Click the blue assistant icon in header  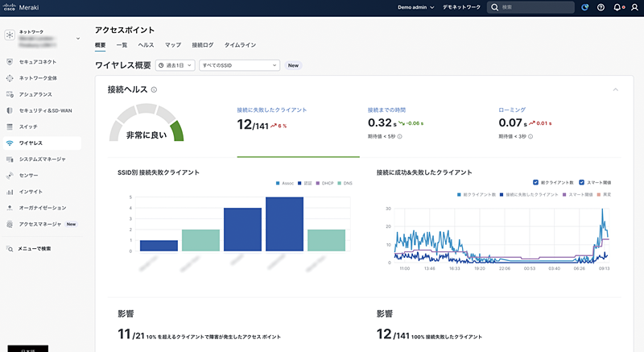coord(584,7)
